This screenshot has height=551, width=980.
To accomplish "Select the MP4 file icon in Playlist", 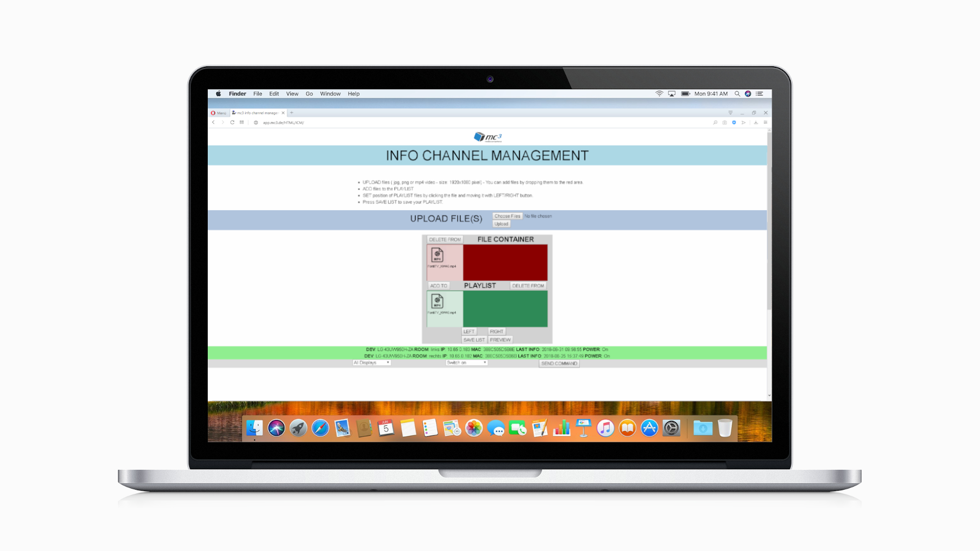I will (437, 301).
